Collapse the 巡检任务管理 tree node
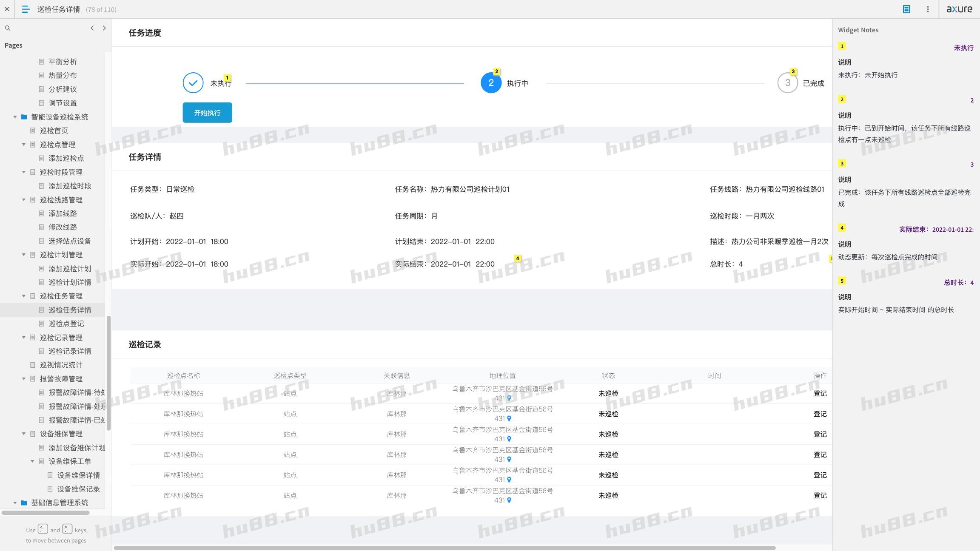This screenshot has width=980, height=551. (24, 296)
